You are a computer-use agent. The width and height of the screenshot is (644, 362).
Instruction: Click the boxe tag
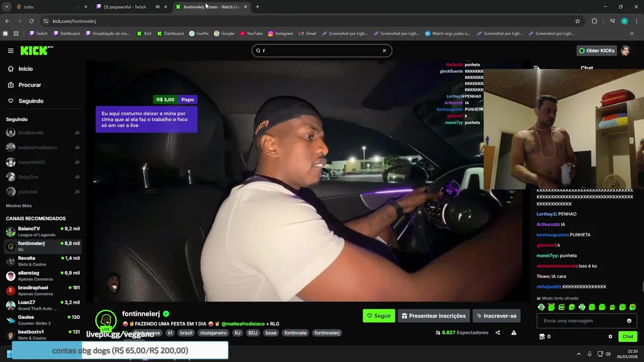coord(271,333)
